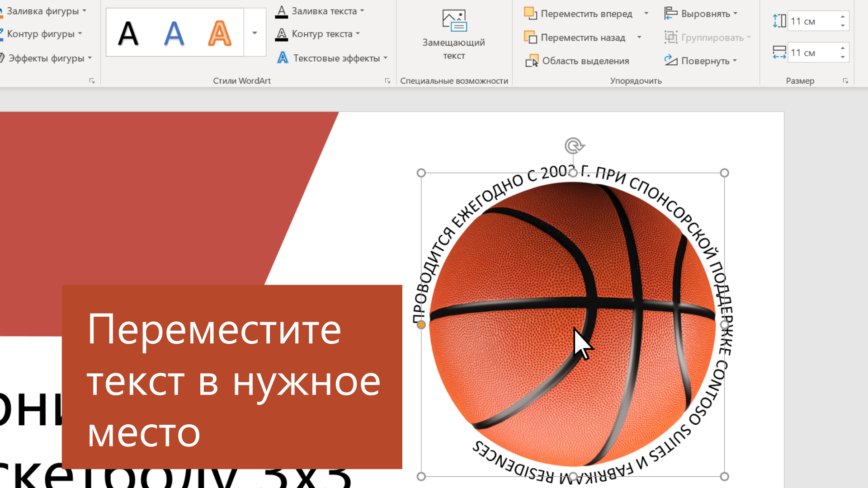
Task: Click the bottom-left sizing handle
Action: click(x=421, y=476)
